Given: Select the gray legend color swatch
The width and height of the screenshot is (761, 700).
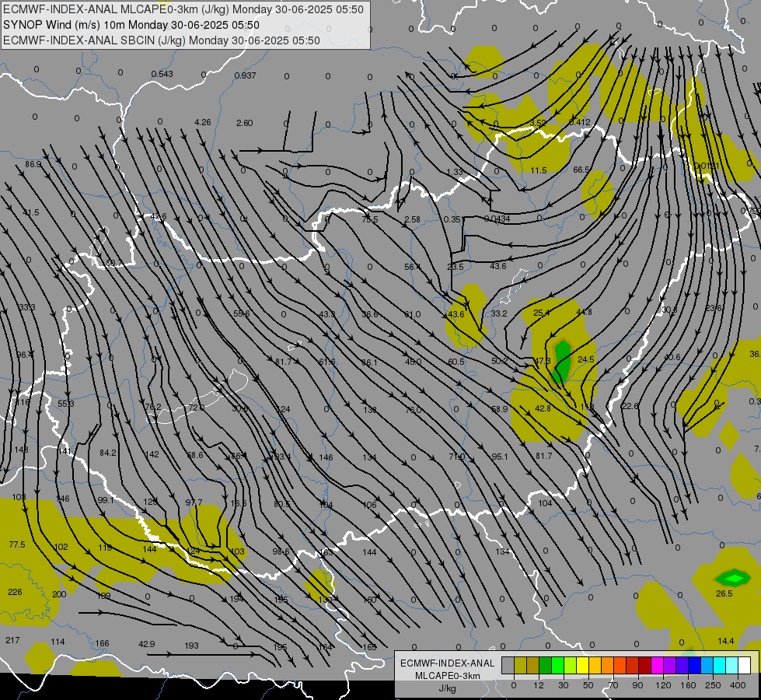Looking at the screenshot, I should click(x=508, y=666).
